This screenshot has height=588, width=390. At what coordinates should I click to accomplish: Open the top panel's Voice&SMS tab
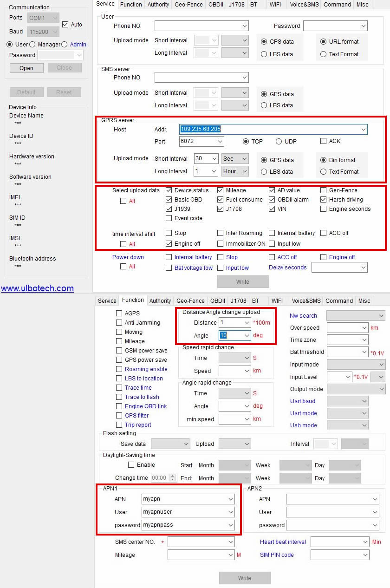point(304,5)
